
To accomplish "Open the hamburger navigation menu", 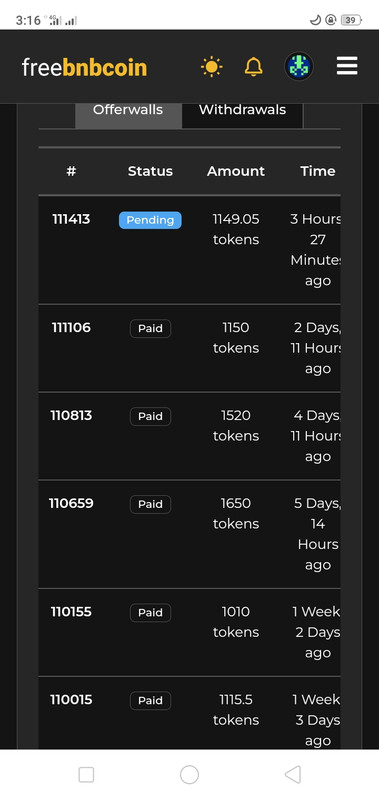I will [x=347, y=66].
